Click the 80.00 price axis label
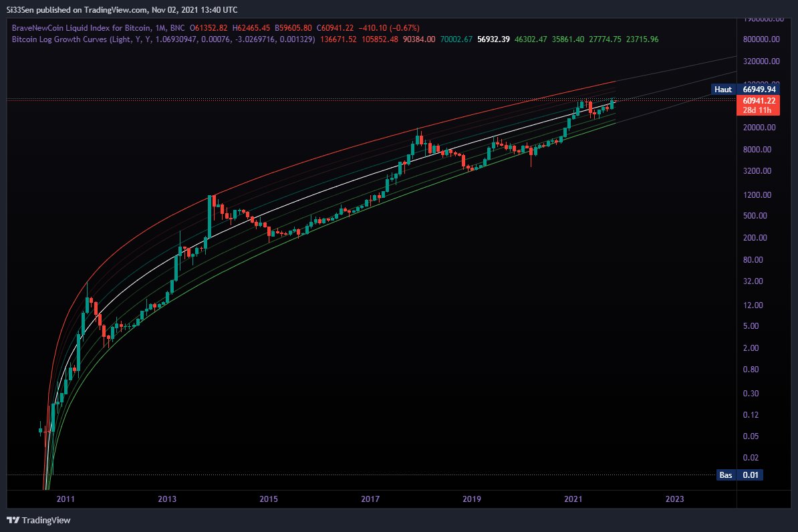Viewport: 798px width, 532px height. (753, 259)
